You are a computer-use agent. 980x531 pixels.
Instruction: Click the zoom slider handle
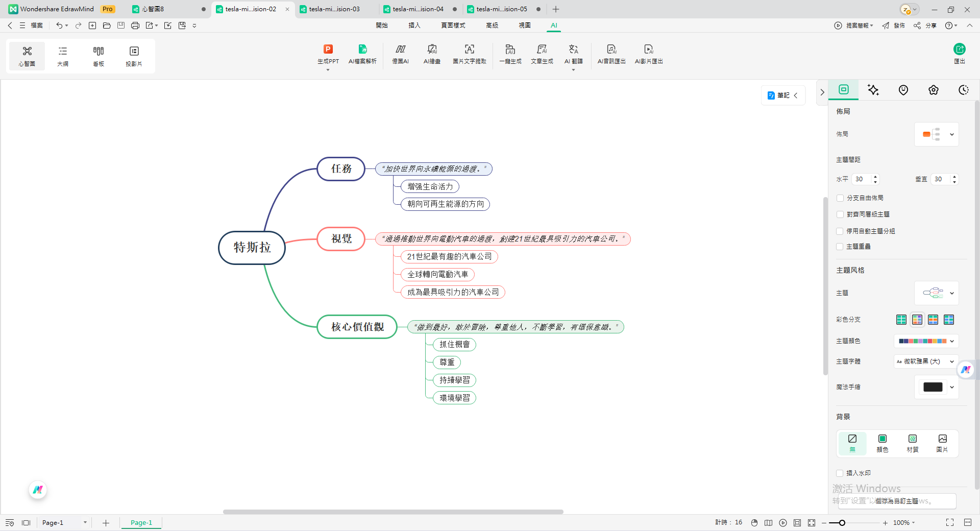842,523
